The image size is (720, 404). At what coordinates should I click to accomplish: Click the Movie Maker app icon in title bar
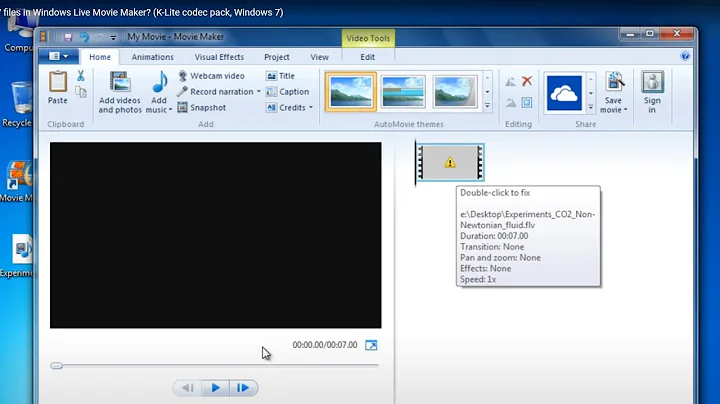[x=44, y=37]
